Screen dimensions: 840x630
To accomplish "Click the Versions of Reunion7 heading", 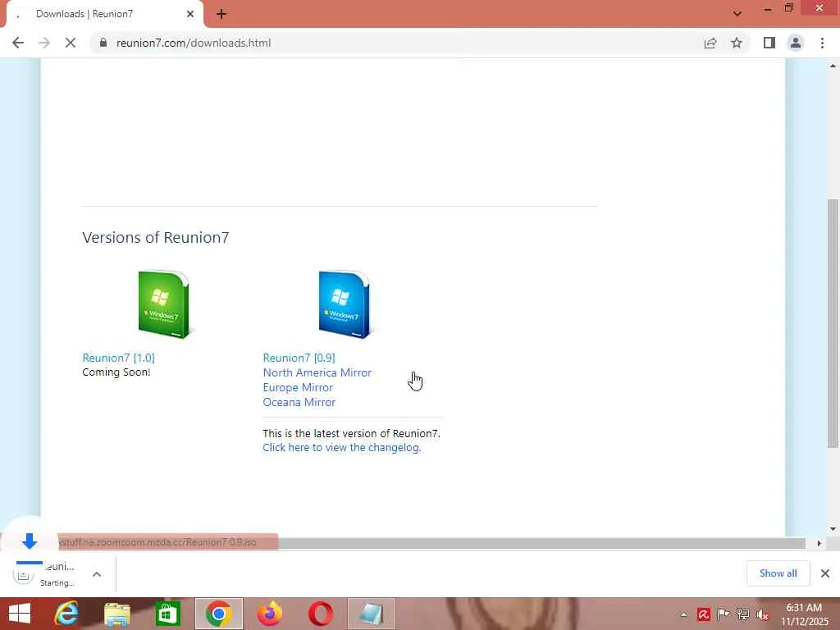I will tap(155, 237).
